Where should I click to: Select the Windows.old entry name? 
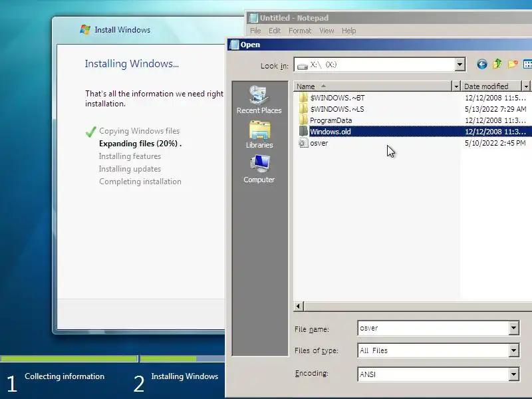point(330,131)
